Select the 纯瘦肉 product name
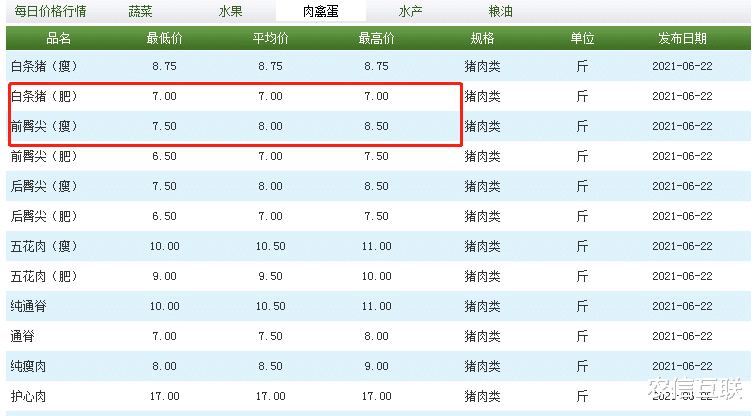 click(x=28, y=366)
